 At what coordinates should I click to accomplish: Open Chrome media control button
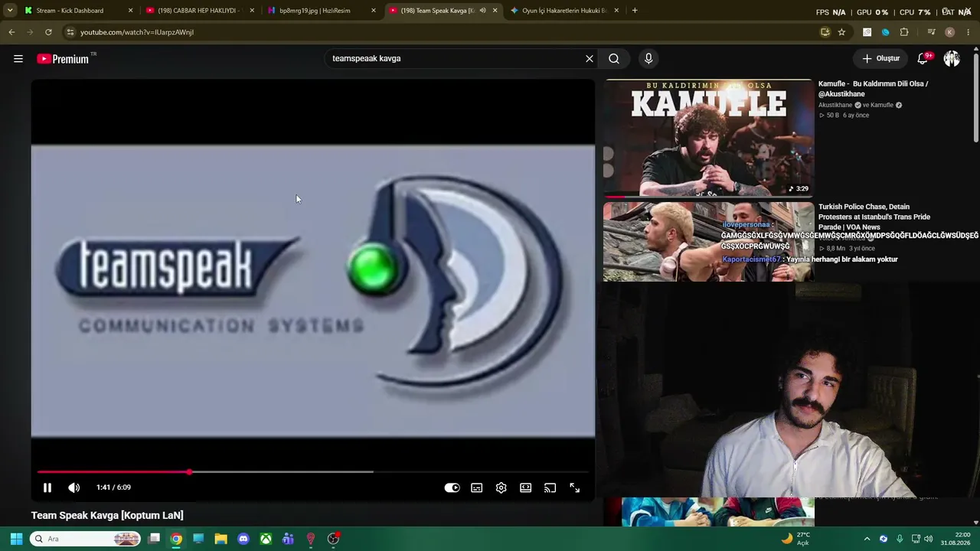click(931, 32)
